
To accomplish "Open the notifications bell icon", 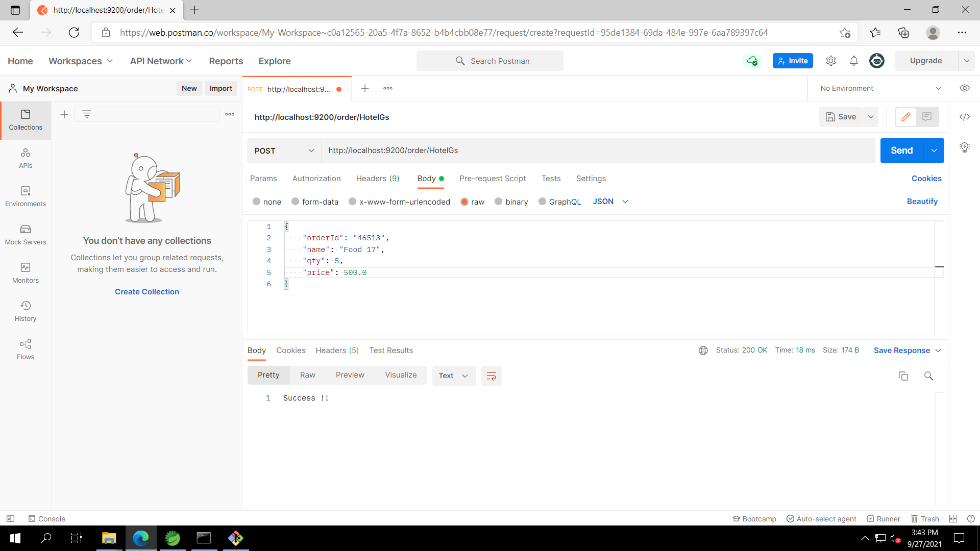I will point(853,61).
